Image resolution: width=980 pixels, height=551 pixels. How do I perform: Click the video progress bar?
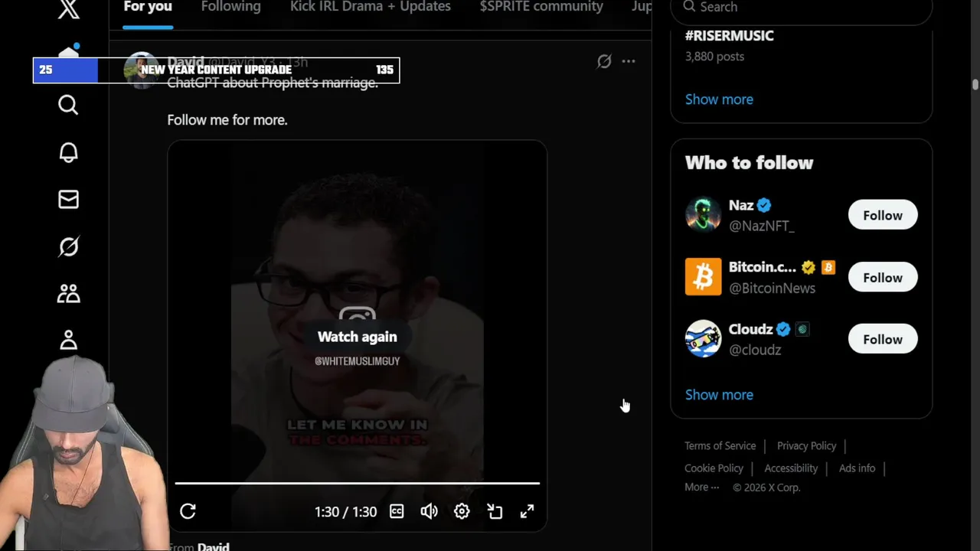coord(358,484)
